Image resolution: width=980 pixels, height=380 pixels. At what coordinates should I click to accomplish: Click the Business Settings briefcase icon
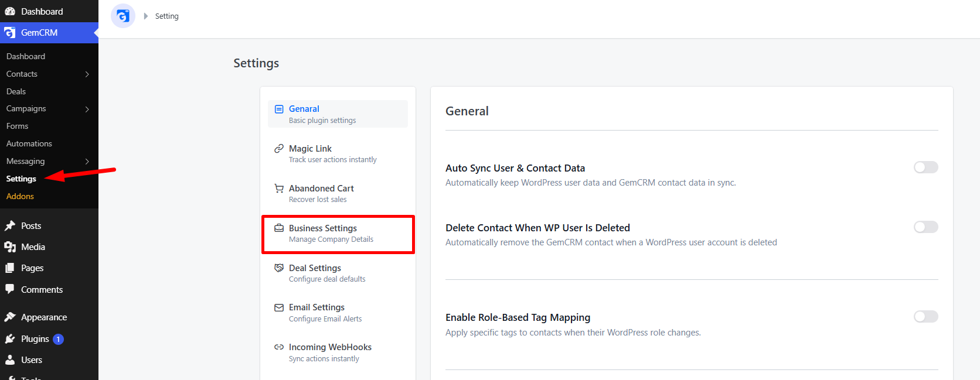279,228
